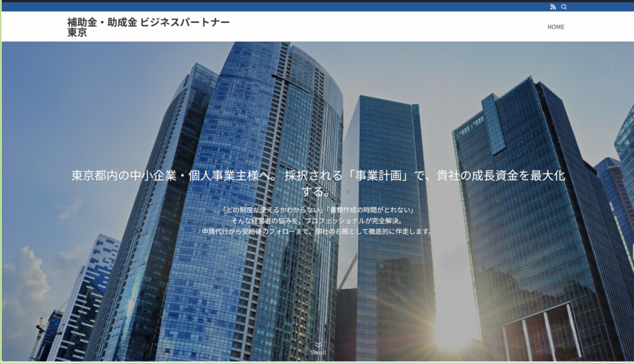Click the headline's second line する。
This screenshot has width=634, height=364.
[x=318, y=191]
